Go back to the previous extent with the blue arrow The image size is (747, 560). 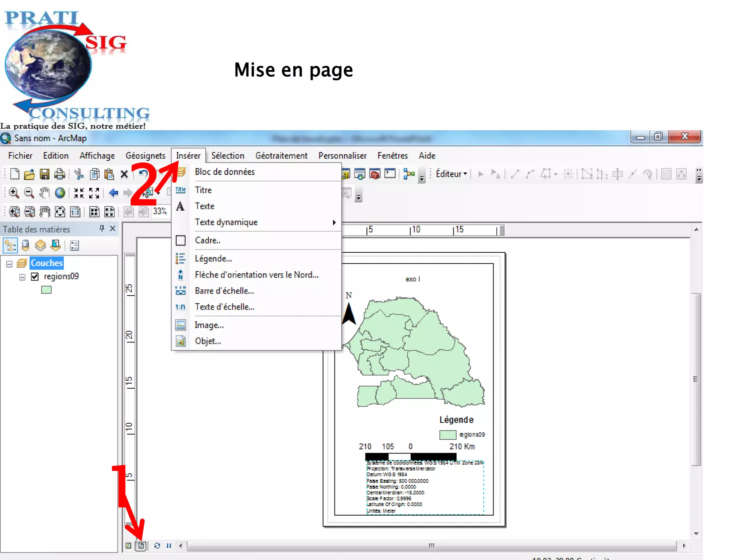pos(113,193)
